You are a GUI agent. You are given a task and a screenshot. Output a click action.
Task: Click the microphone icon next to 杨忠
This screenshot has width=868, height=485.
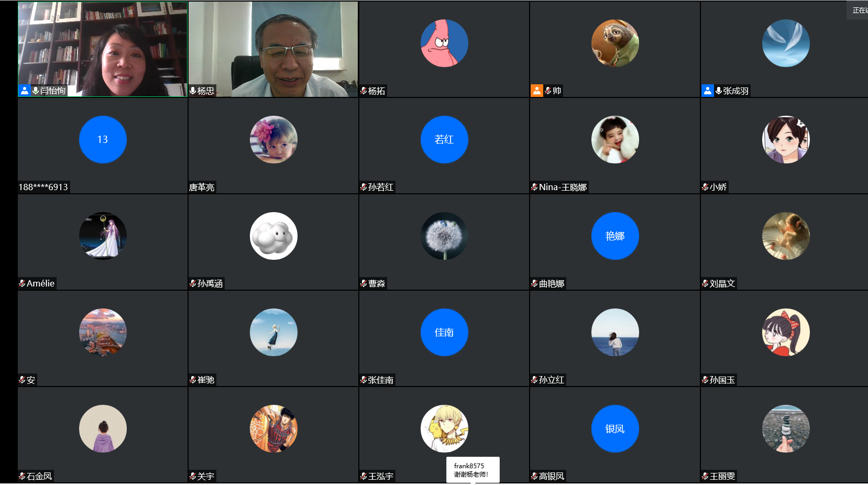tap(193, 91)
